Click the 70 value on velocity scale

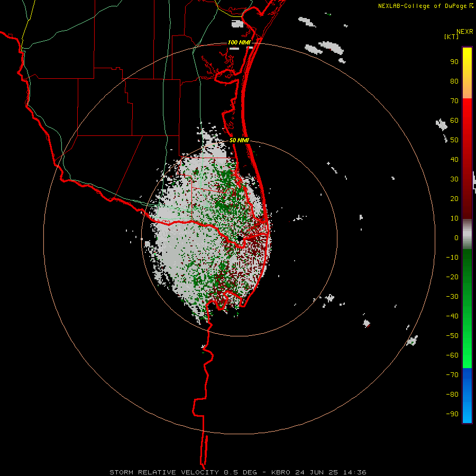point(454,101)
